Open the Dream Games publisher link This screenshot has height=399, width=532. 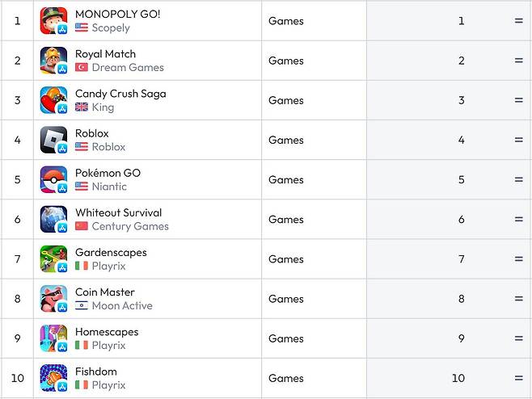[128, 67]
